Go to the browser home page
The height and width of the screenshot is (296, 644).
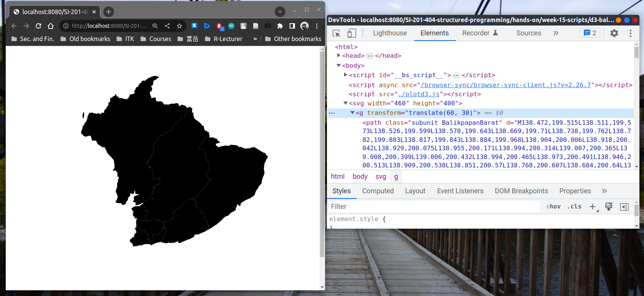coord(51,26)
